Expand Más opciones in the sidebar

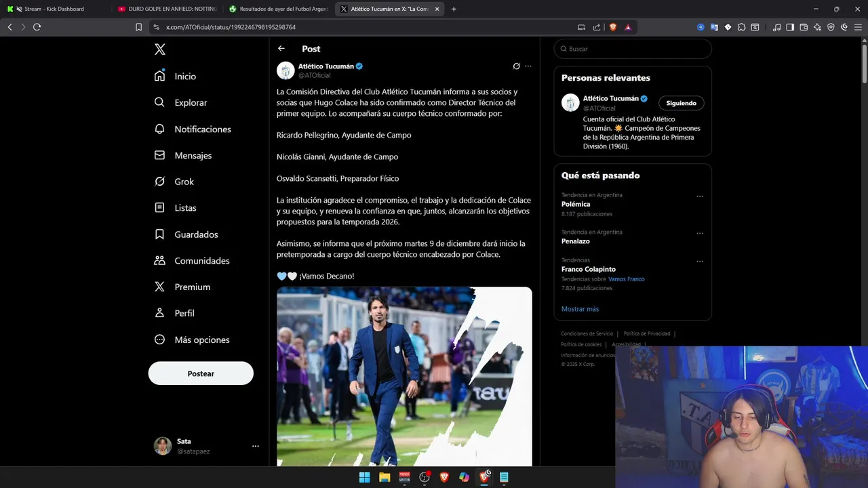(x=192, y=340)
